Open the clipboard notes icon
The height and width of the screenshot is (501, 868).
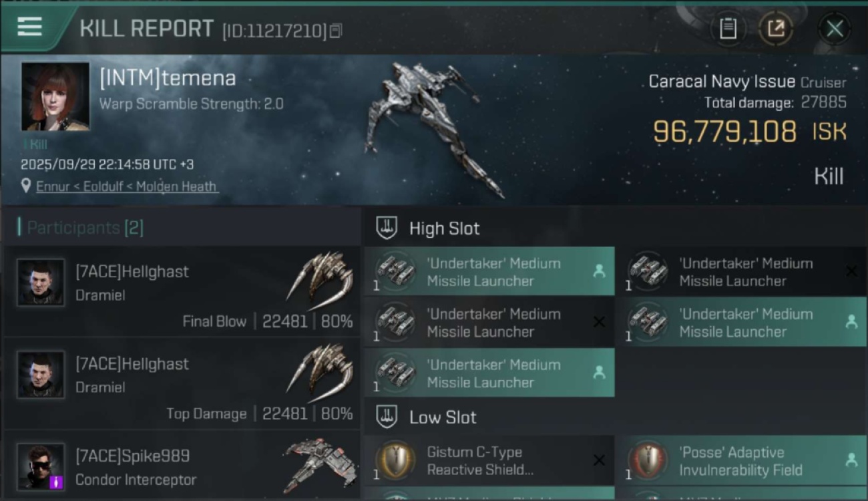coord(728,29)
